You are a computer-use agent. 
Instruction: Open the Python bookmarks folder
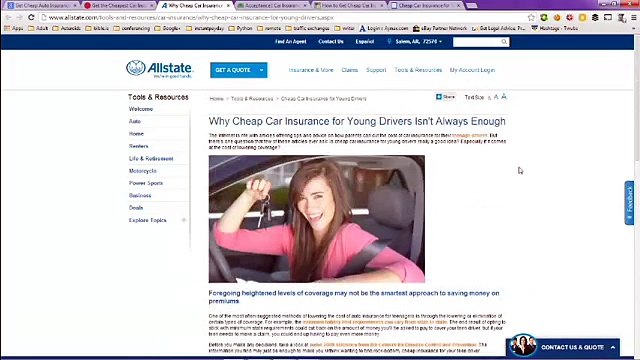click(240, 28)
